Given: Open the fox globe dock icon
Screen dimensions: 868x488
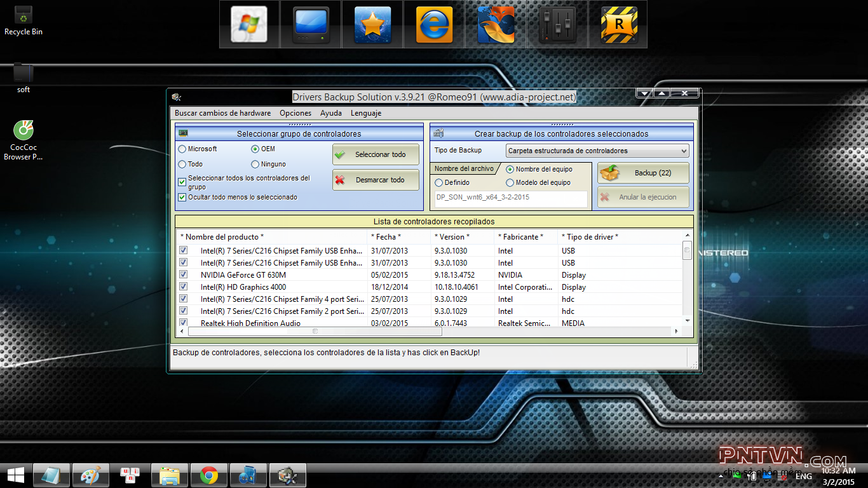Looking at the screenshot, I should 496,24.
